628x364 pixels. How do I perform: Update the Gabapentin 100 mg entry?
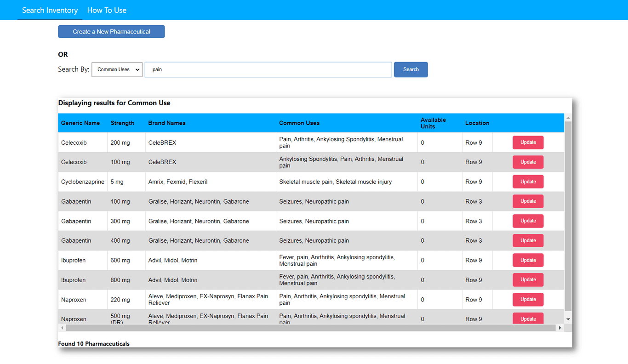coord(528,201)
